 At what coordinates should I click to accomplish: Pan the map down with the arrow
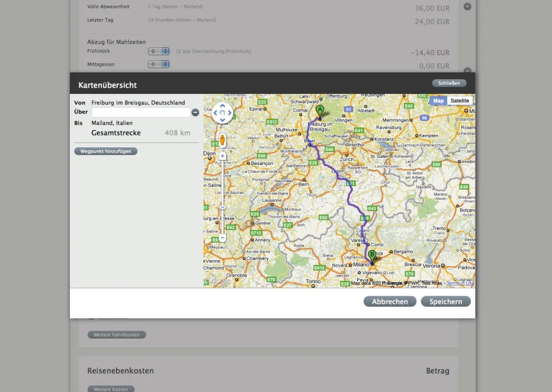tap(222, 120)
